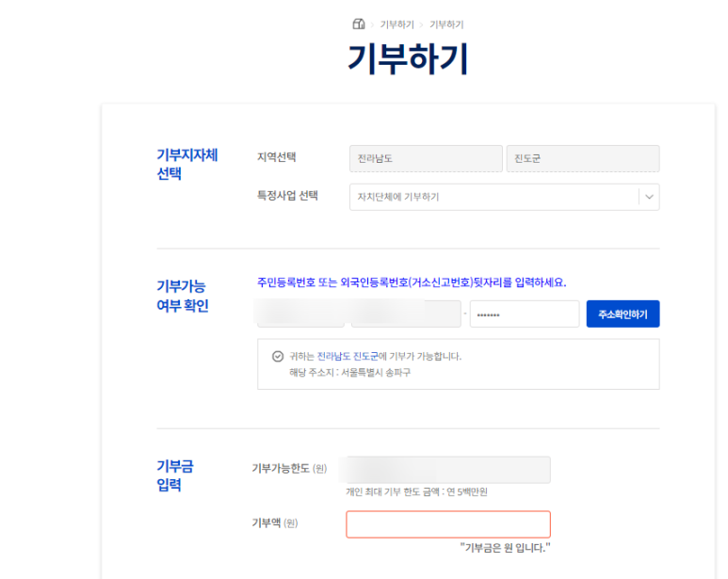Click the home icon in breadcrumb
The image size is (728, 579).
click(359, 24)
